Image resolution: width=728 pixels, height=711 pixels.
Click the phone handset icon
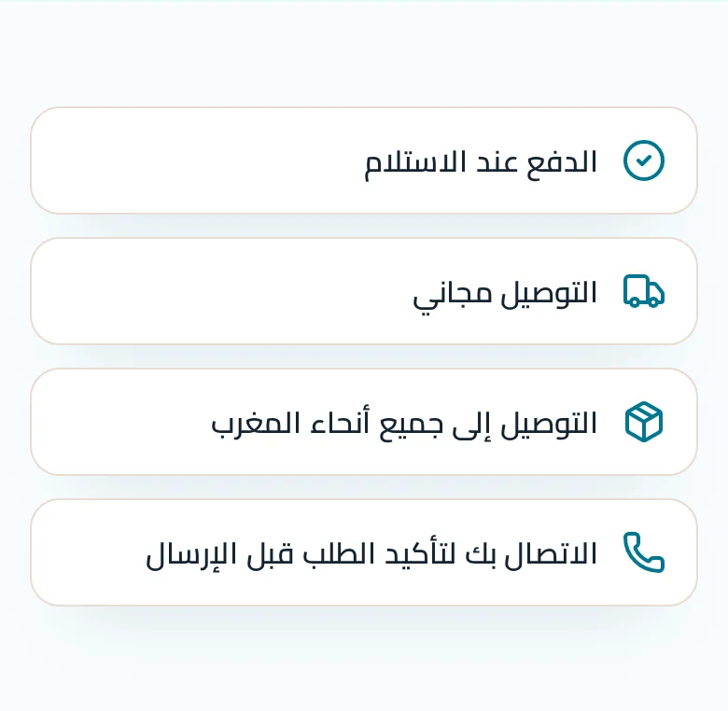click(x=643, y=552)
